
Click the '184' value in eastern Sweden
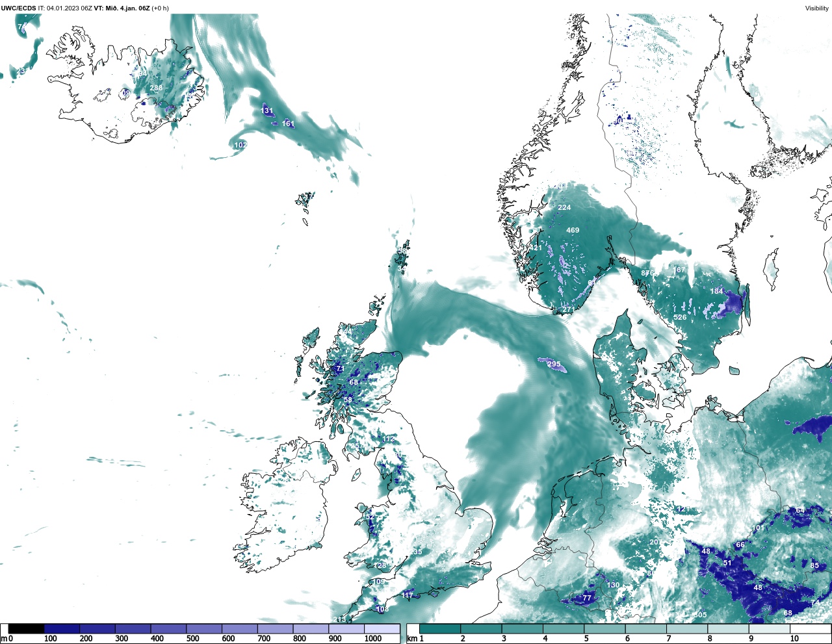716,292
